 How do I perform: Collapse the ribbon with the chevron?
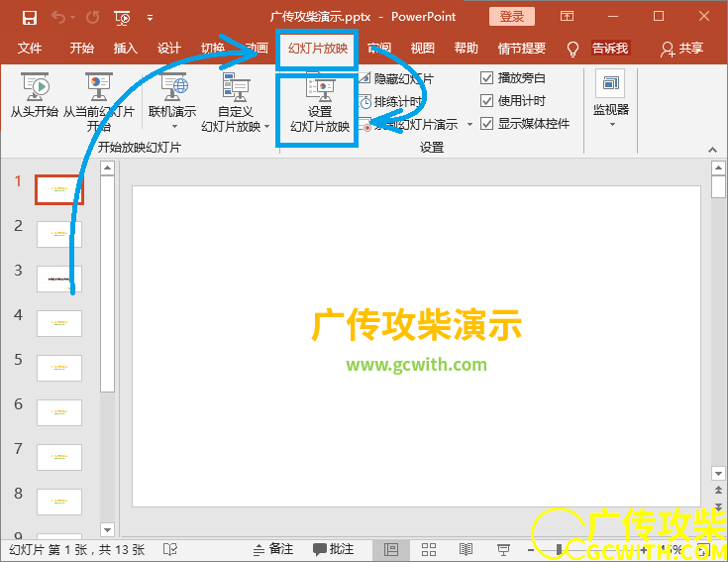click(x=712, y=150)
